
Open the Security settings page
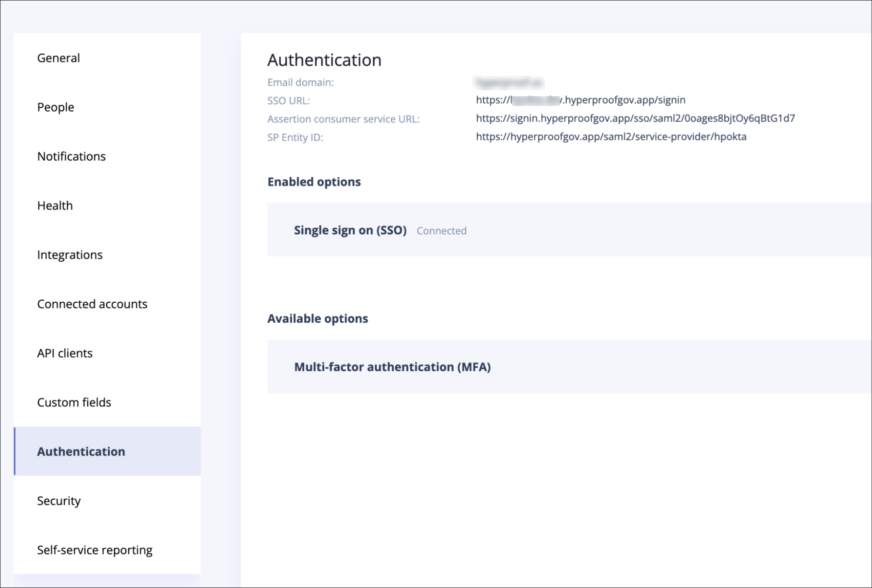pos(58,500)
